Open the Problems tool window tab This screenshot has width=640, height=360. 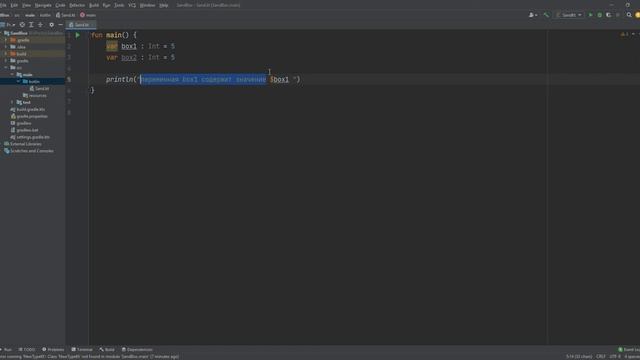tap(53, 349)
